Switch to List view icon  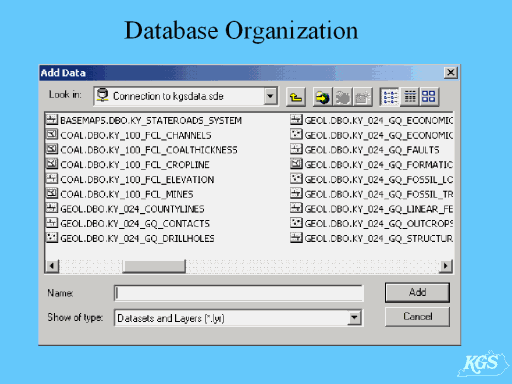click(x=390, y=97)
